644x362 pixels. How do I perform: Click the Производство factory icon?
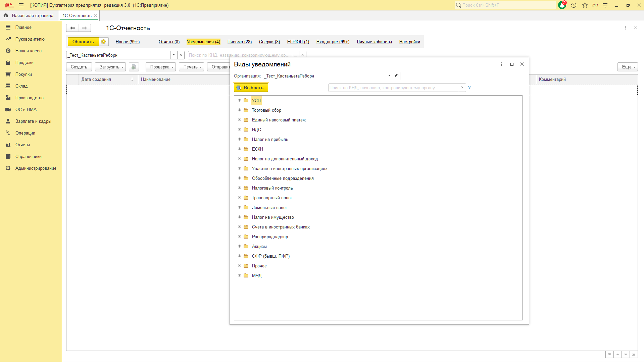(x=8, y=98)
